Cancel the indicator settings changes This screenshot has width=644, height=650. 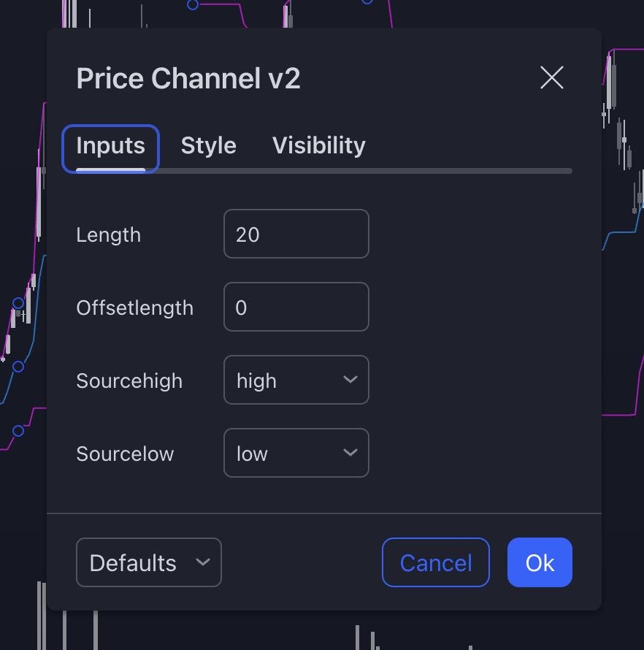tap(435, 562)
